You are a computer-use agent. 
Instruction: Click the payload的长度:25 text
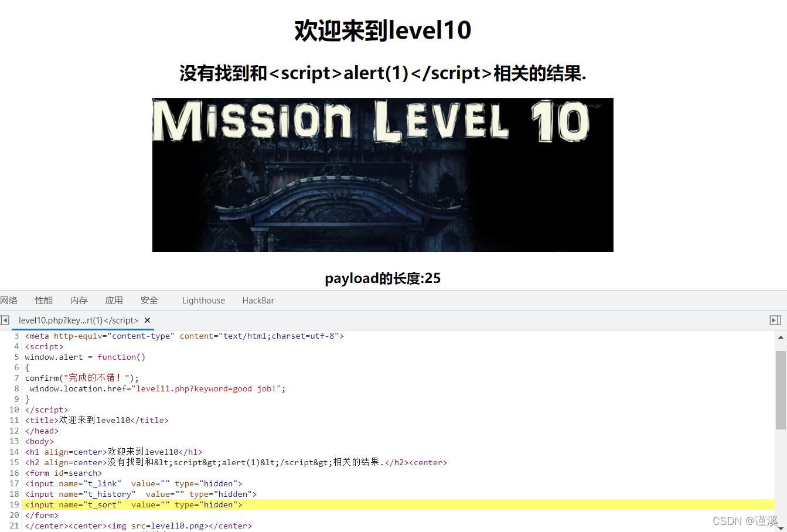[x=383, y=278]
